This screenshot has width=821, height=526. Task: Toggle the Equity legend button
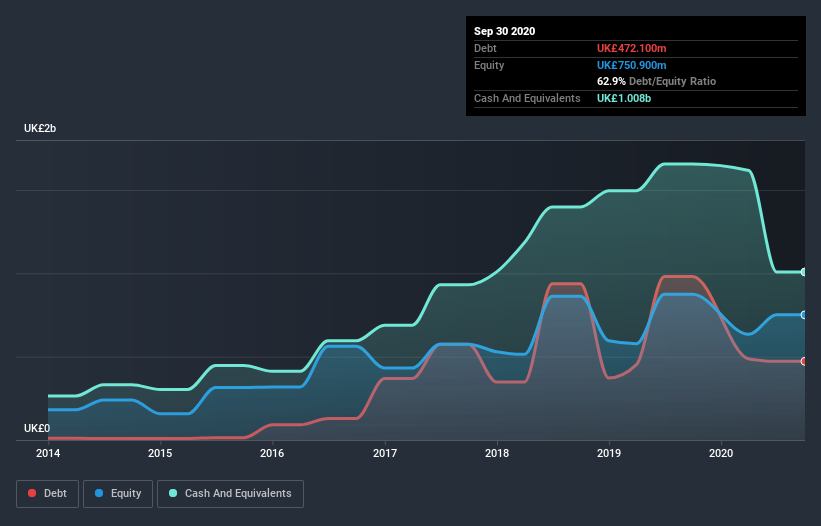click(x=118, y=494)
